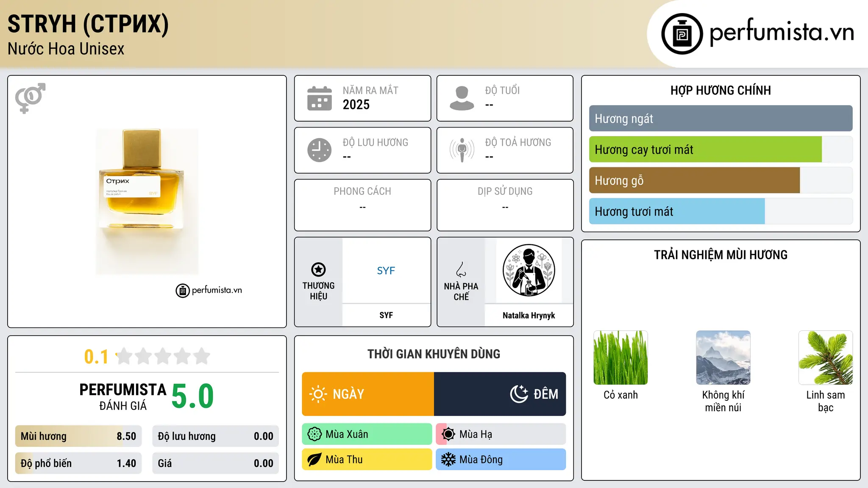This screenshot has height=488, width=868.
Task: Click the snowflake icon for Mùa Đông
Action: (448, 460)
